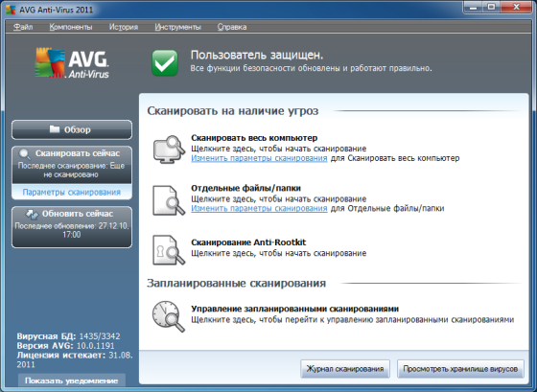Viewport: 537px width, 392px height.
Task: Change scan settings for Отдельные файлы/папки
Action: (259, 208)
